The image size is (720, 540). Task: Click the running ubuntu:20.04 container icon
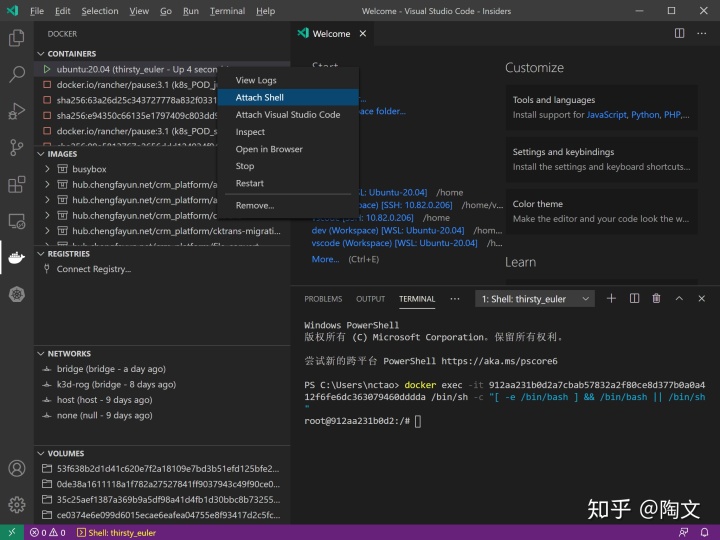tap(47, 69)
